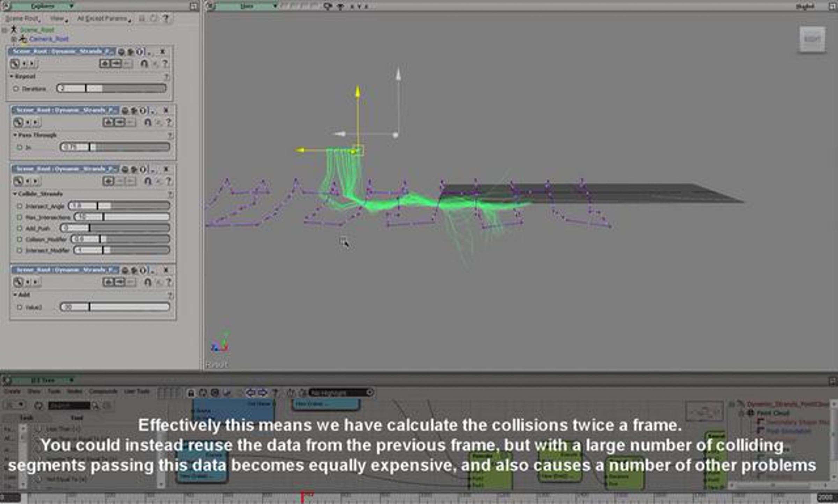Collapse the Collide_Strands section triangle
This screenshot has height=504, width=838.
click(15, 194)
